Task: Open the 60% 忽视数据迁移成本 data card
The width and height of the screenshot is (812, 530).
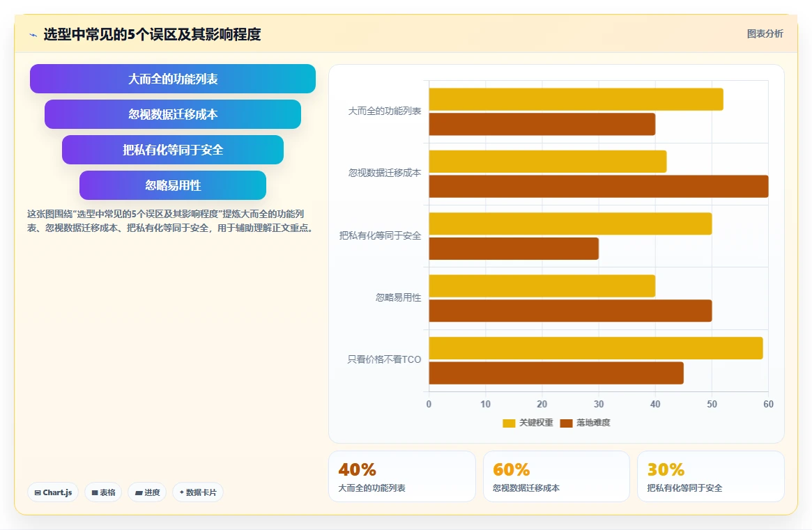Action: click(x=556, y=476)
